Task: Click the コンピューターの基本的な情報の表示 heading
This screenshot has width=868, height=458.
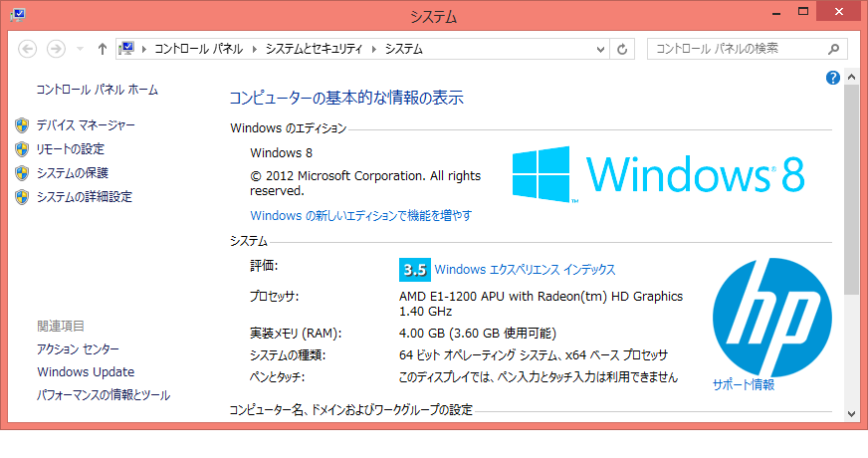Action: 346,98
